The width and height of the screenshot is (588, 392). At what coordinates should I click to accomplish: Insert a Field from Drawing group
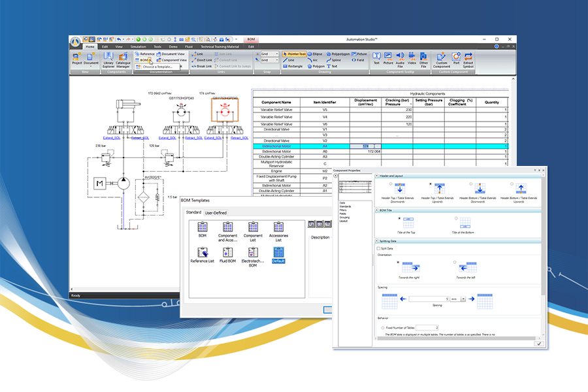point(358,60)
